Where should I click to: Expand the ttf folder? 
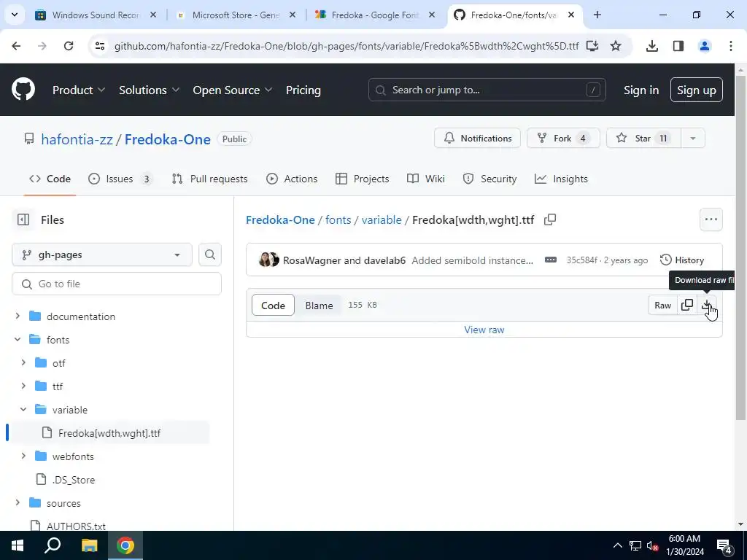[x=23, y=386]
